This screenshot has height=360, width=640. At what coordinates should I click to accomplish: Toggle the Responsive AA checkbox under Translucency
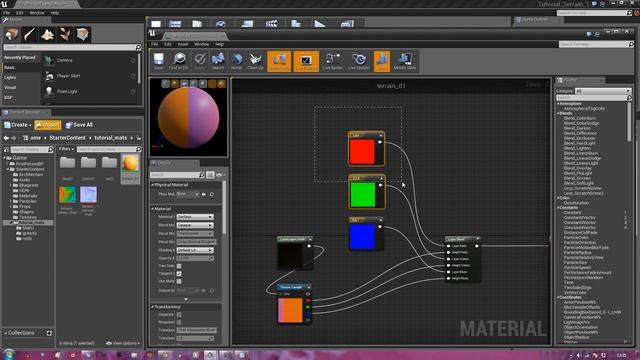coord(179,322)
